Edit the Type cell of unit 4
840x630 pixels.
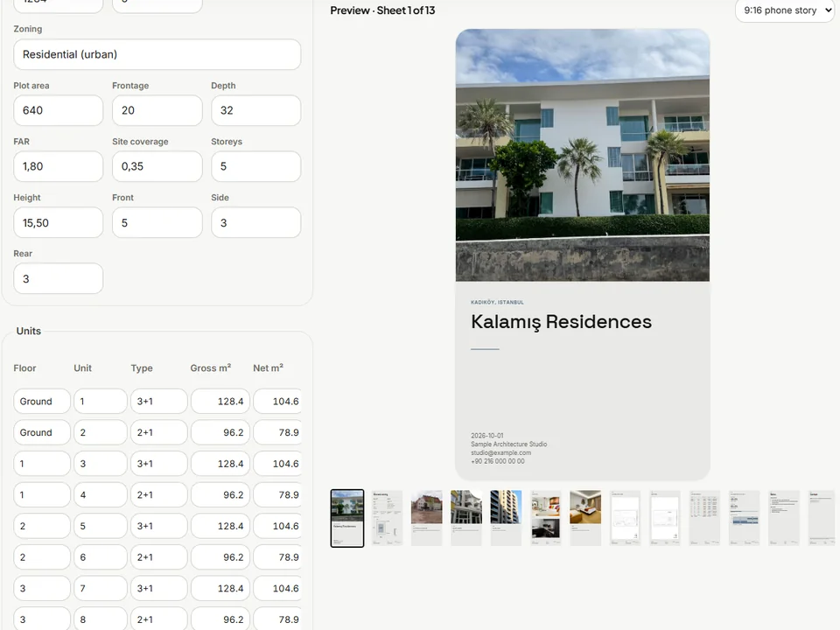(x=159, y=494)
